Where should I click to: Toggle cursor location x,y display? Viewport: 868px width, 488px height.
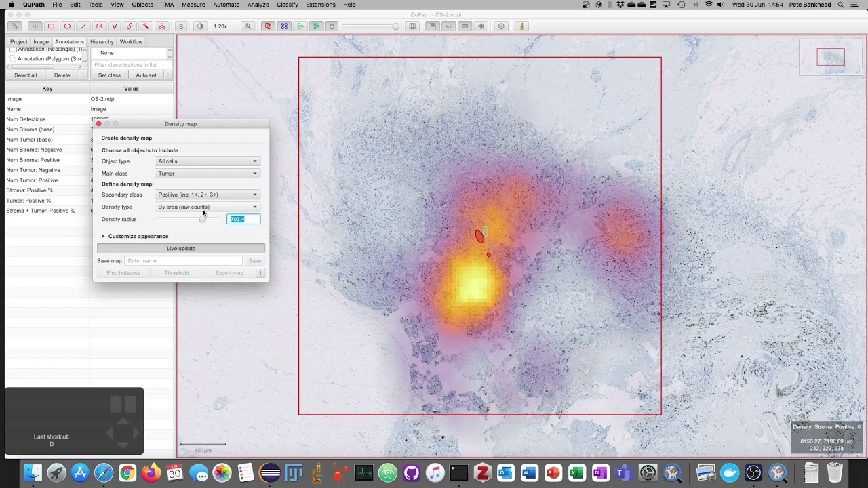tap(448, 26)
